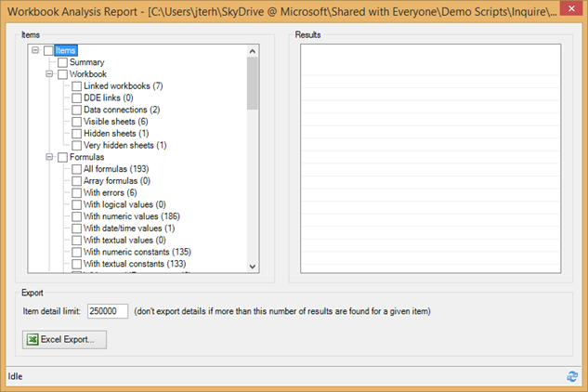The height and width of the screenshot is (392, 588).
Task: Enable the Linked workbooks (7) checkbox
Action: tap(76, 85)
